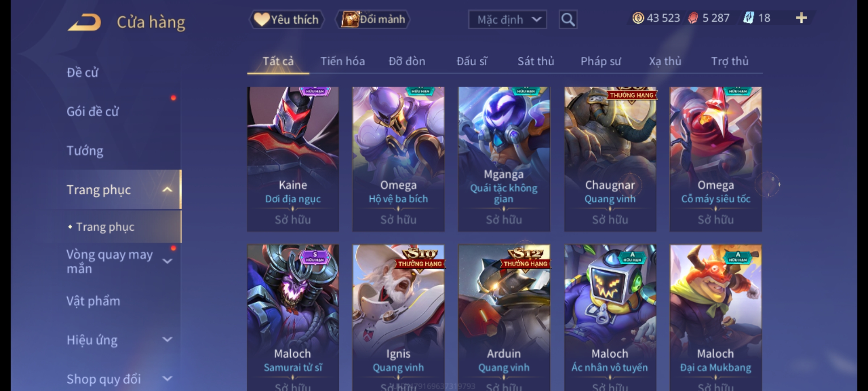Viewport: 868px width, 391px height.
Task: Open the search magnifier icon
Action: [568, 20]
